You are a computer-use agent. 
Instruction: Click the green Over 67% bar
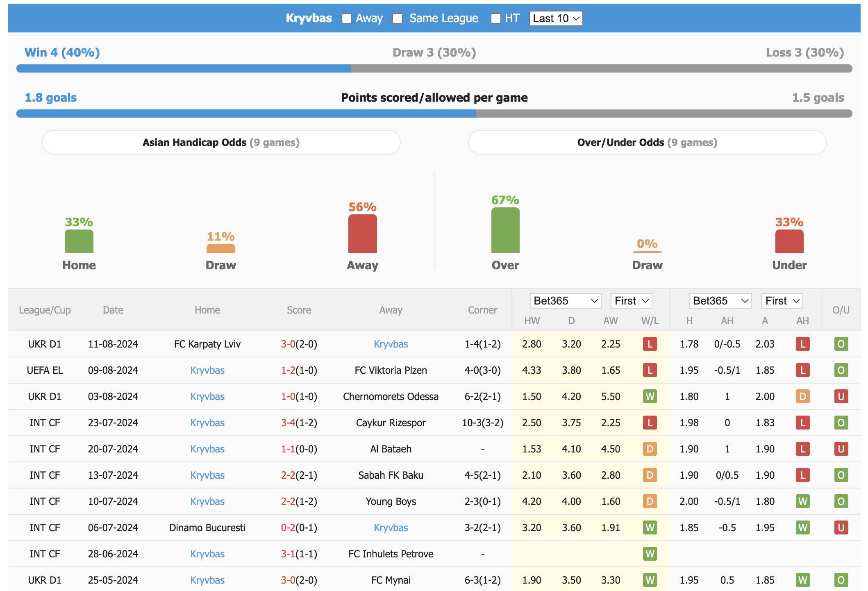[505, 230]
